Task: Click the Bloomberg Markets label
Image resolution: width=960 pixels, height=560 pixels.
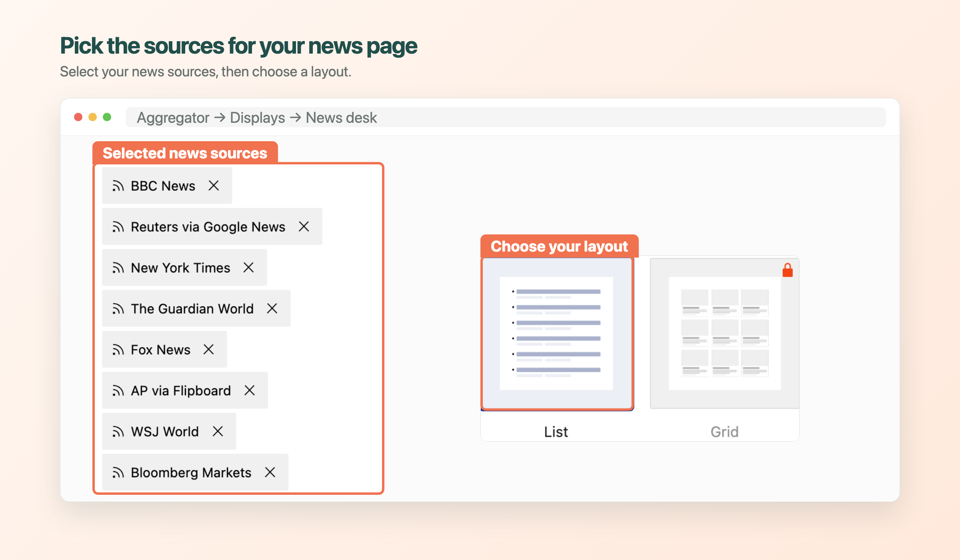Action: coord(191,473)
